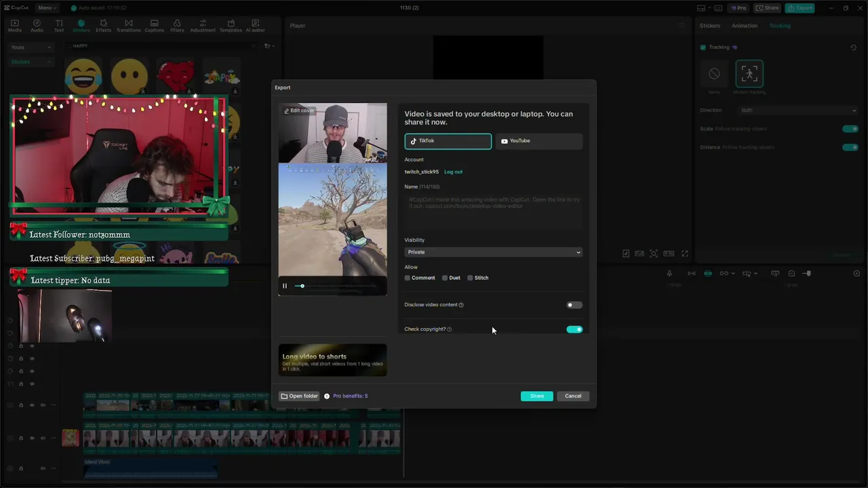868x488 pixels.
Task: Open the timeline preview axis dropdown arrow
Action: pos(757,273)
